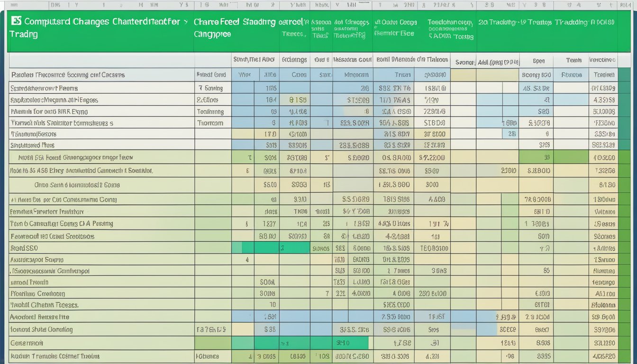This screenshot has width=637, height=364.
Task: Click the "V" icon in the toolbar strip
Action: [x=337, y=5]
